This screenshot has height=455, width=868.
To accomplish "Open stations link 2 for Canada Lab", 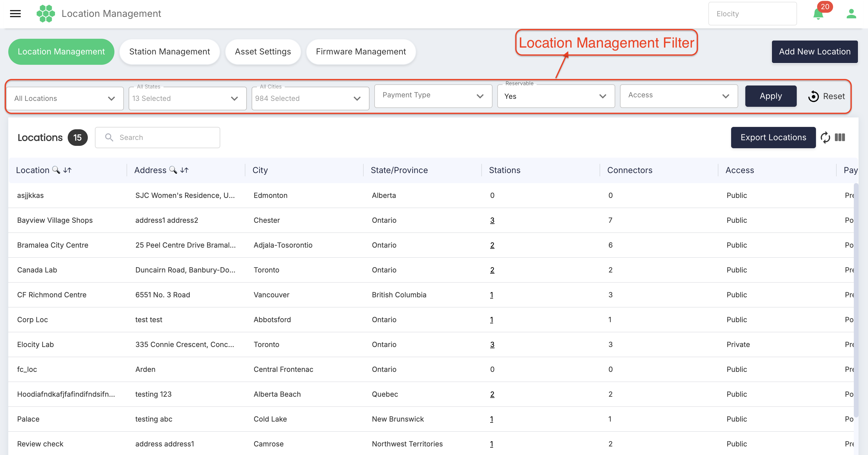I will coord(492,270).
